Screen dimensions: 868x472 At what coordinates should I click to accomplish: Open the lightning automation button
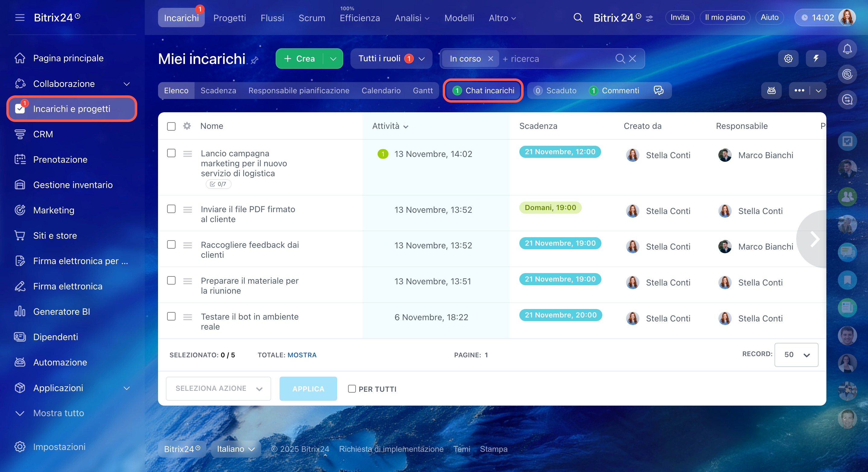pos(816,59)
